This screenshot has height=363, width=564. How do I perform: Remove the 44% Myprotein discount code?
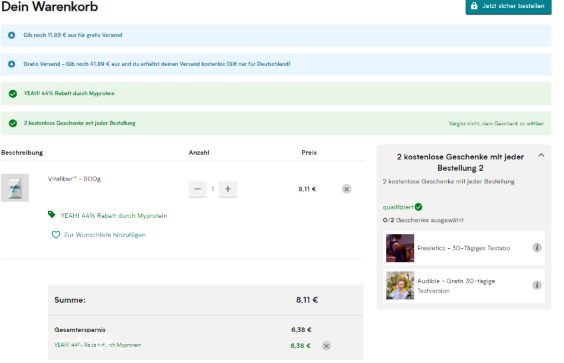[x=326, y=346]
